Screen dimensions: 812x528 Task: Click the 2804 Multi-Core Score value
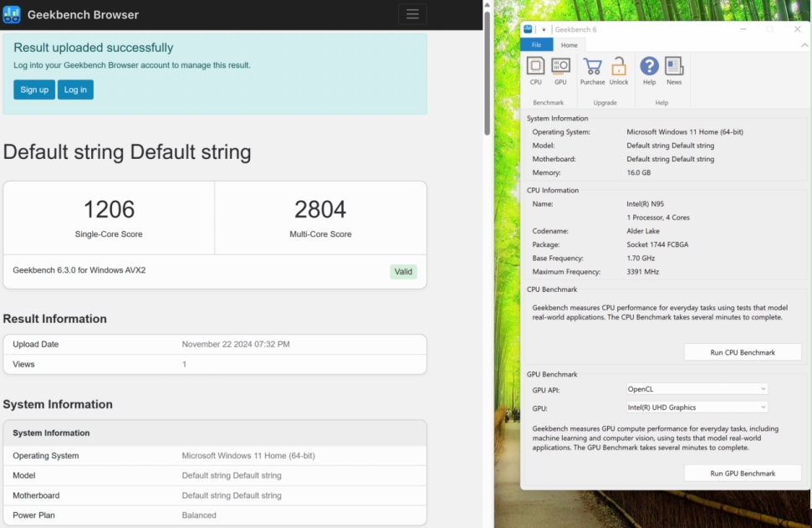pyautogui.click(x=320, y=209)
